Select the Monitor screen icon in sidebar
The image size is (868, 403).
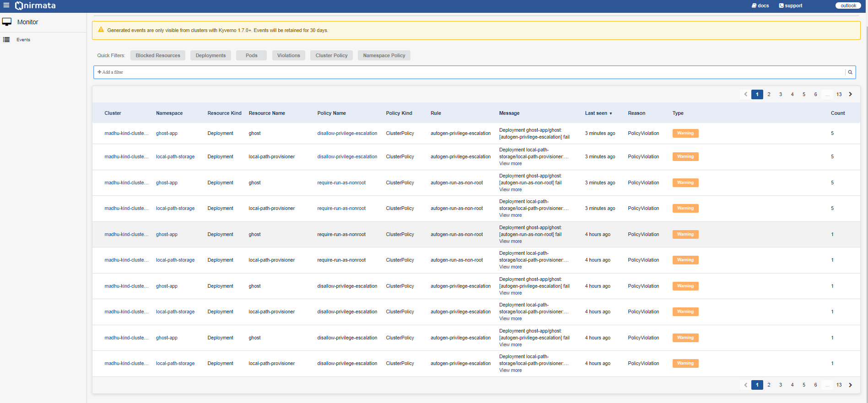[7, 22]
